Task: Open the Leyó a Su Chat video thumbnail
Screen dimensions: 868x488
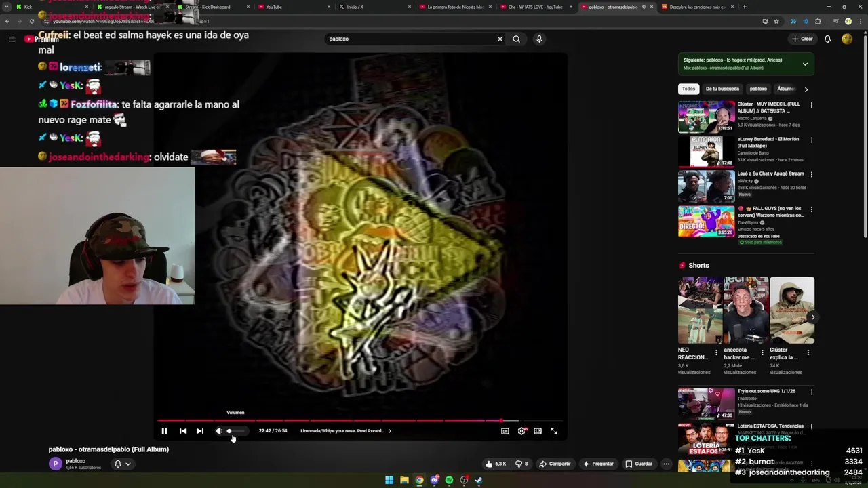Action: point(707,186)
